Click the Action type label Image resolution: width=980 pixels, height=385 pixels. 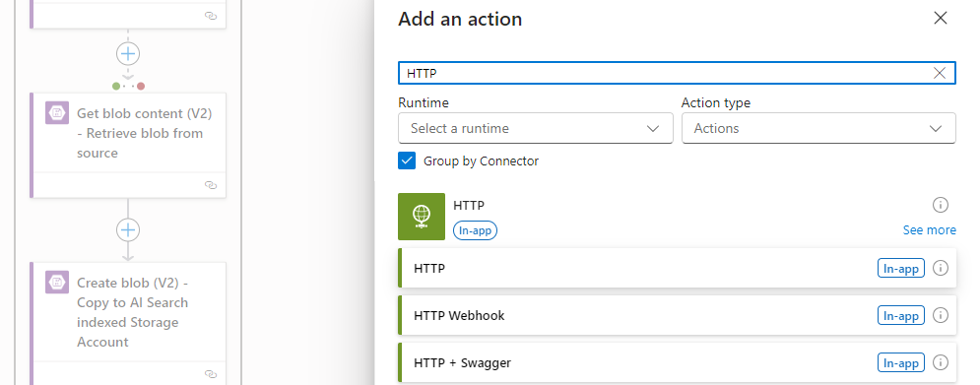pos(716,102)
